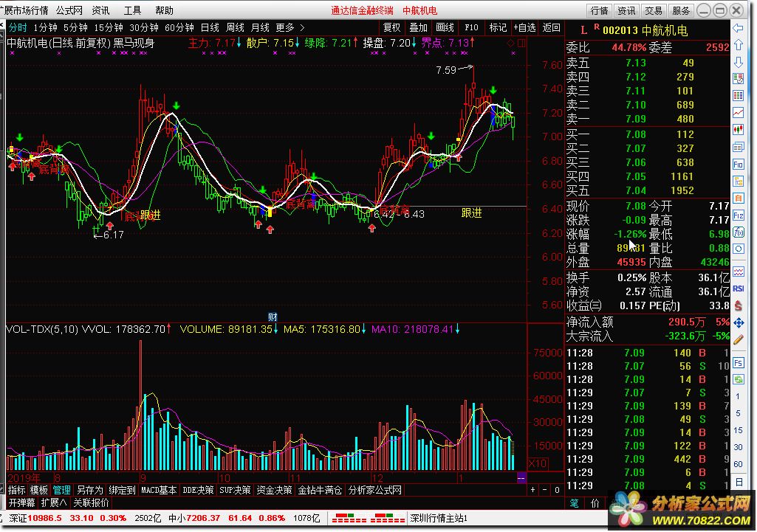Click the 扩展∧ expand button

54,502
